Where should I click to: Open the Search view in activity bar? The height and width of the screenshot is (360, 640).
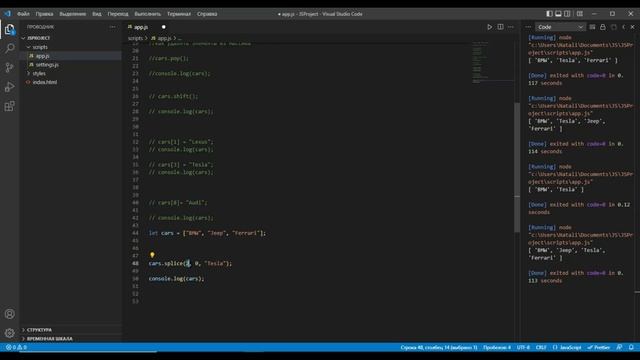[9, 48]
